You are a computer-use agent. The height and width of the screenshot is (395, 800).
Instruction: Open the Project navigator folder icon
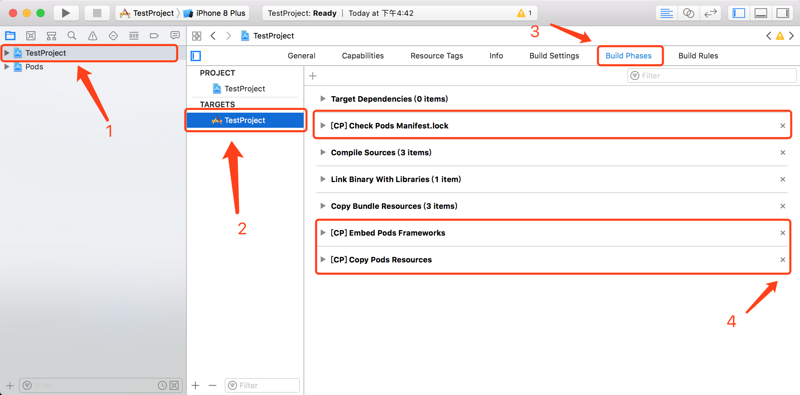pos(10,36)
